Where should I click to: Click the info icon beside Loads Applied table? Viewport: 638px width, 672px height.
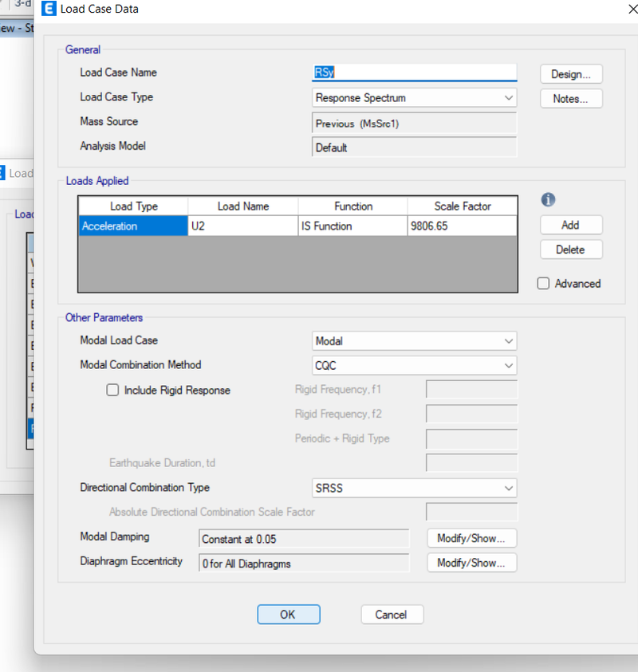(x=548, y=199)
